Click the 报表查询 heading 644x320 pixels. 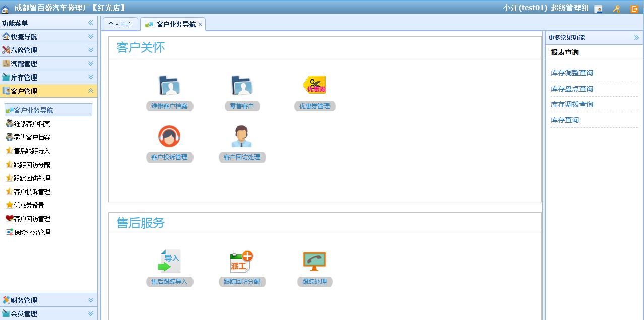tap(565, 52)
